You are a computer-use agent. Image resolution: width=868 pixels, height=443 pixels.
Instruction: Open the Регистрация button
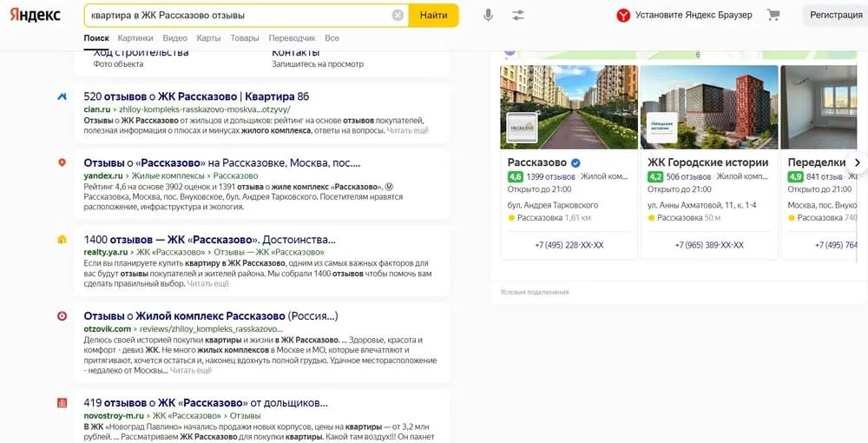[x=836, y=16]
